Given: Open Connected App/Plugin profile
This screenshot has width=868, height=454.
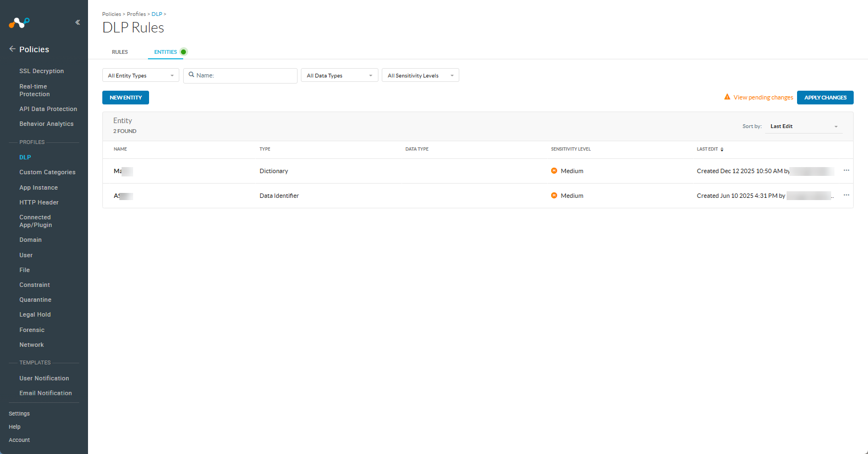Looking at the screenshot, I should (x=36, y=221).
